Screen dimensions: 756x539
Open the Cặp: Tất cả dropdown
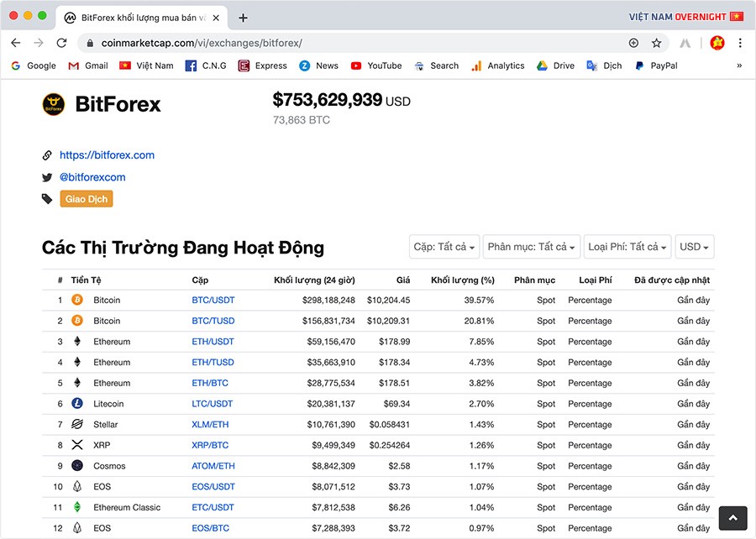pyautogui.click(x=444, y=247)
